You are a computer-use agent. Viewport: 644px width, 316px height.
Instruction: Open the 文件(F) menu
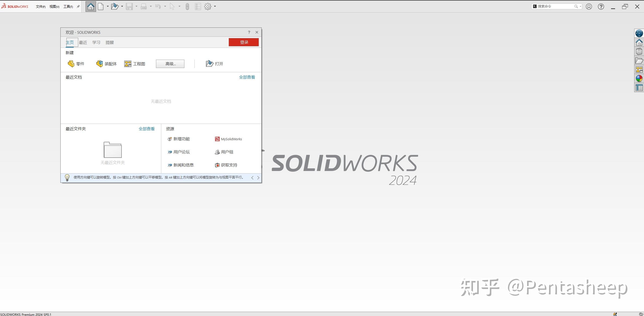tap(41, 7)
